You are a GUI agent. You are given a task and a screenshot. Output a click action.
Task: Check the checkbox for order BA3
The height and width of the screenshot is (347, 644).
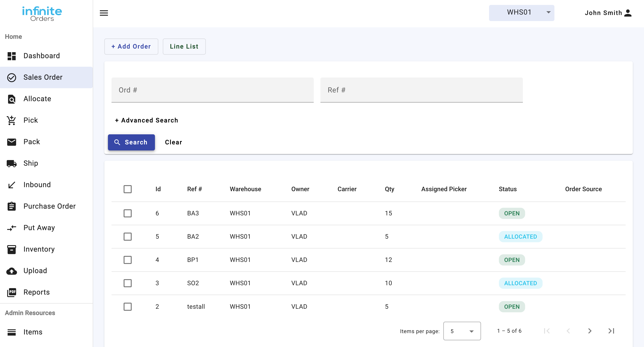(128, 213)
